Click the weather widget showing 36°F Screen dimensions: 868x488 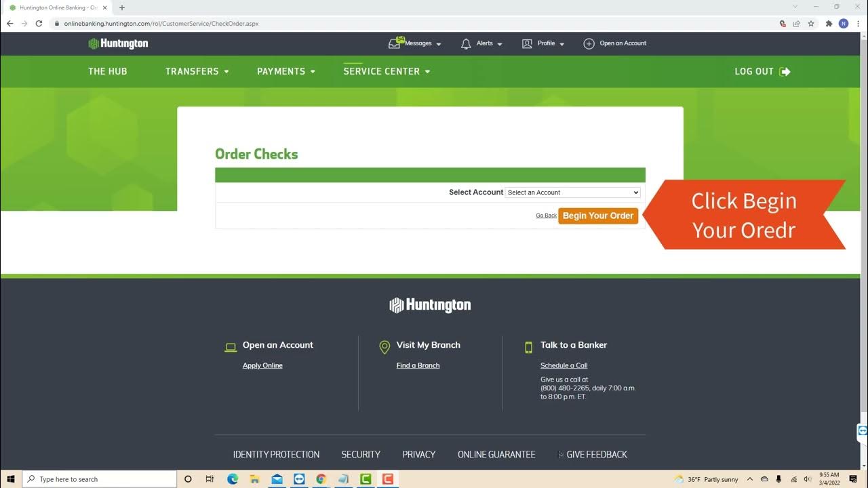coord(706,479)
